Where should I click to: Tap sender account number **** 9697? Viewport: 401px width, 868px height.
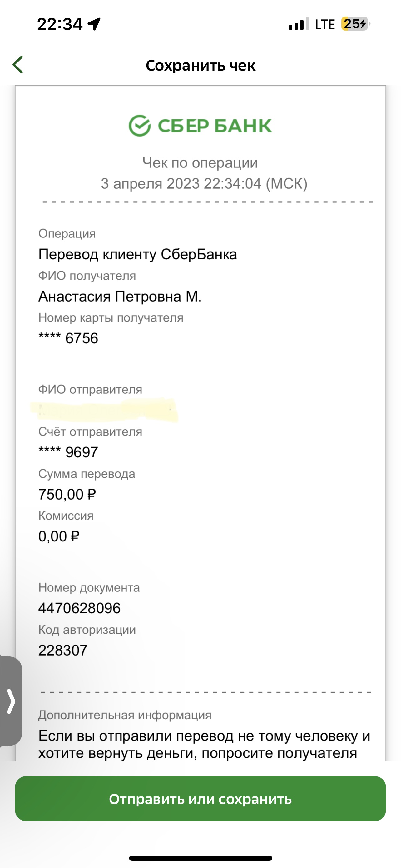point(68,452)
